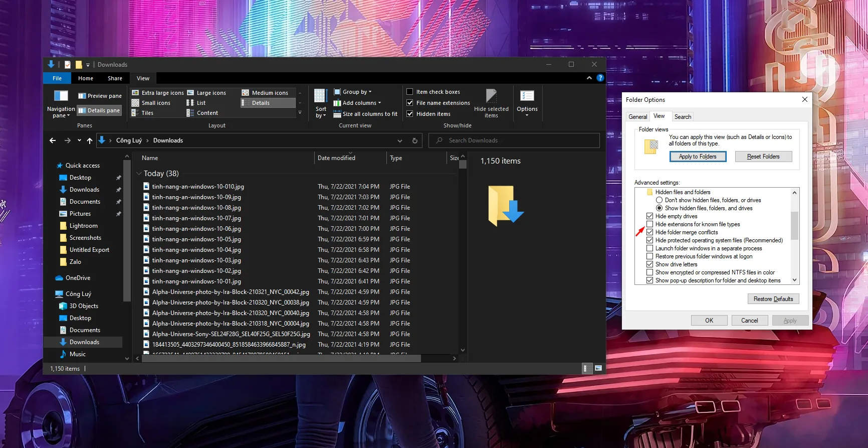This screenshot has width=868, height=448.
Task: Open the File menu tab
Action: tap(57, 78)
